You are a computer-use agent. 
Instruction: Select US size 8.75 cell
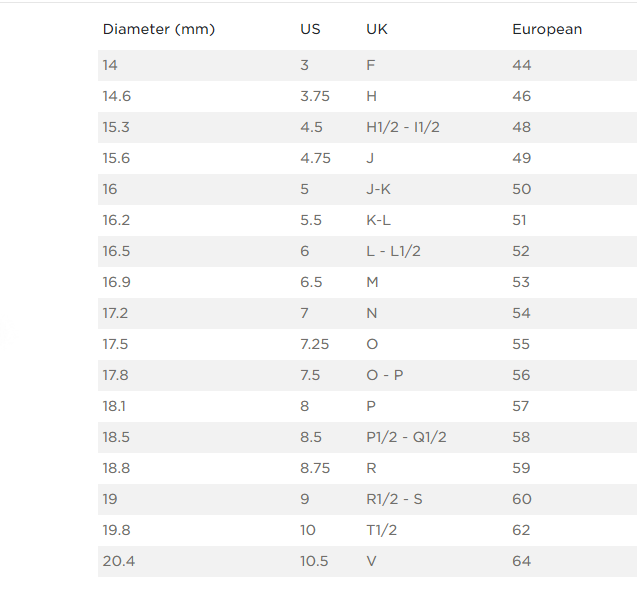314,468
